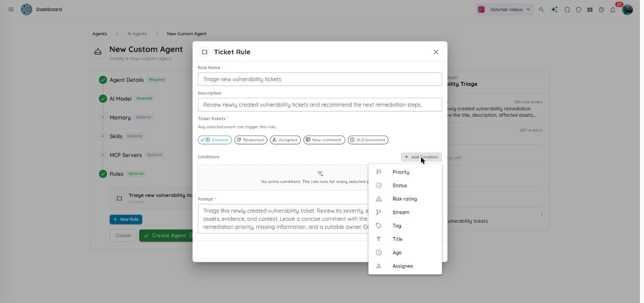Open the Ostorlab Videos organization dropdown
644x303 pixels.
pos(504,9)
